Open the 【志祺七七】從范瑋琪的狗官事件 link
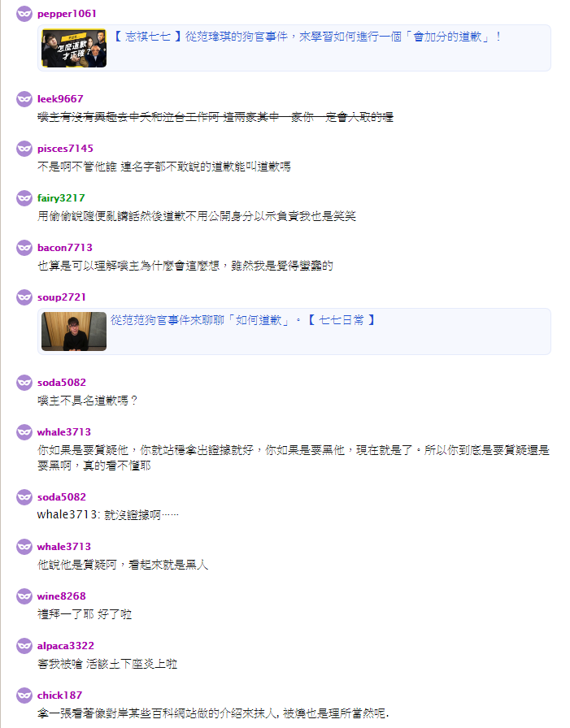This screenshot has width=570, height=728. (307, 37)
